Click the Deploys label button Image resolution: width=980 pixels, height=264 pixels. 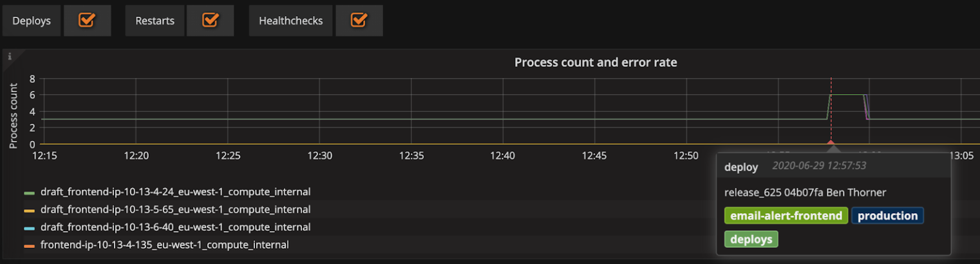pos(32,21)
